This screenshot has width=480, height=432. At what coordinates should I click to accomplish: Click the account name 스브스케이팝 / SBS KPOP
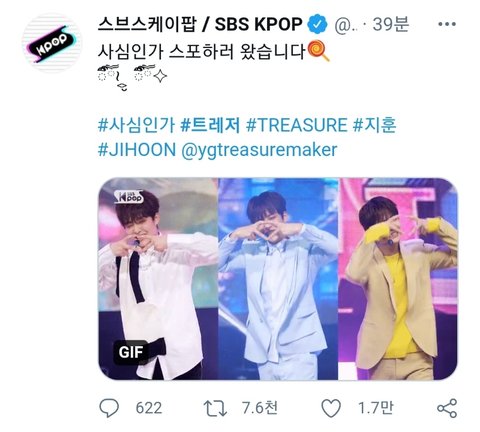200,24
